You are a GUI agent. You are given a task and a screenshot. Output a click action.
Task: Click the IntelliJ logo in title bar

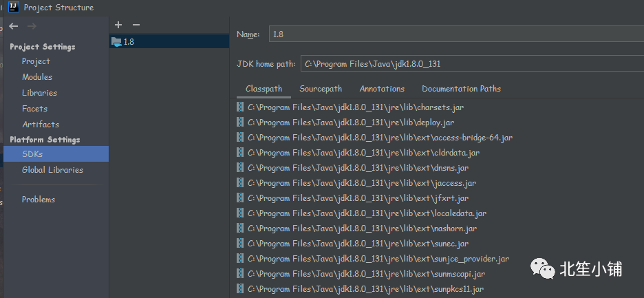click(14, 7)
